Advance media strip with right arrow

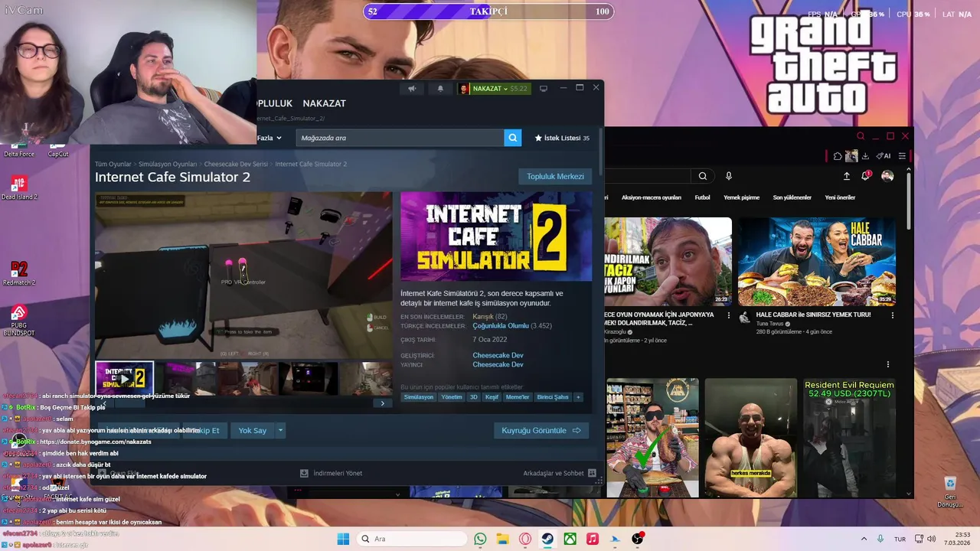coord(382,403)
